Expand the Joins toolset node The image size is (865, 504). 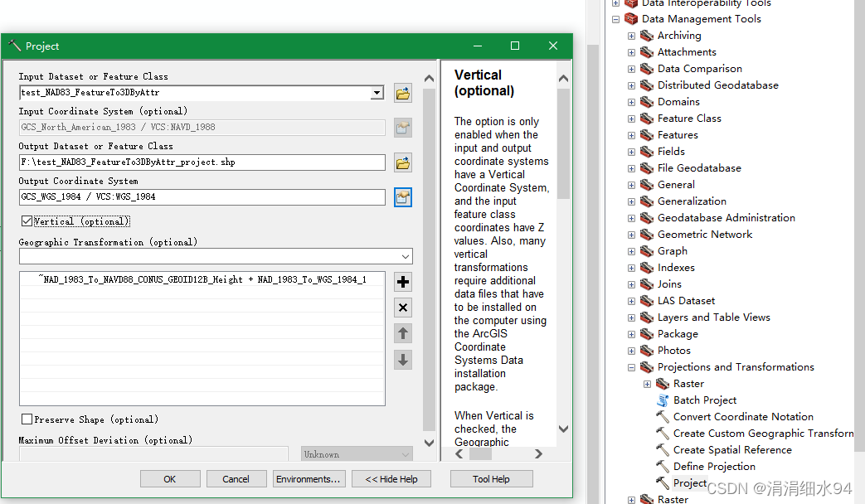click(x=632, y=284)
